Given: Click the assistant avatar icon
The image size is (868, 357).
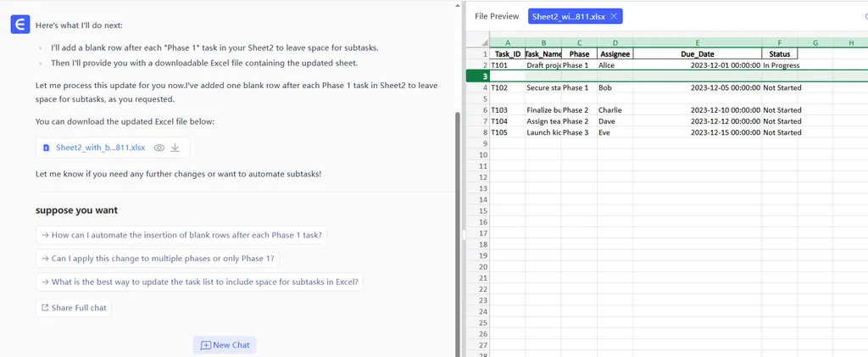Looking at the screenshot, I should tap(20, 25).
